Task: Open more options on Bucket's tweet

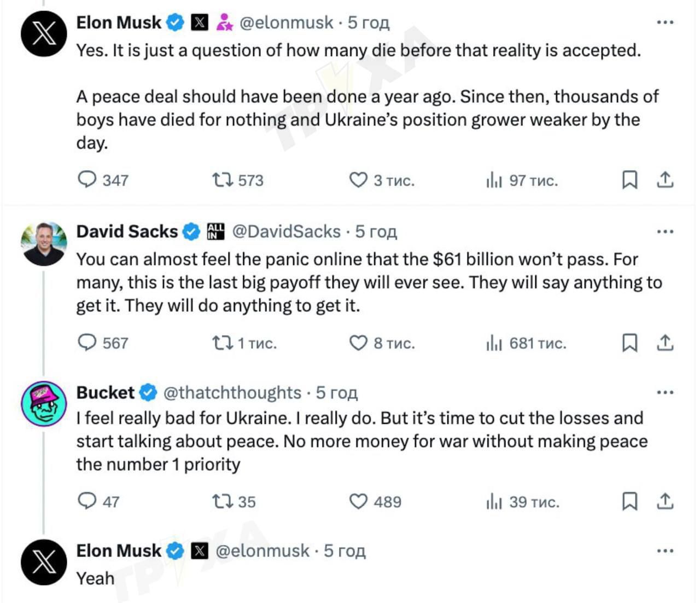Action: pos(664,392)
